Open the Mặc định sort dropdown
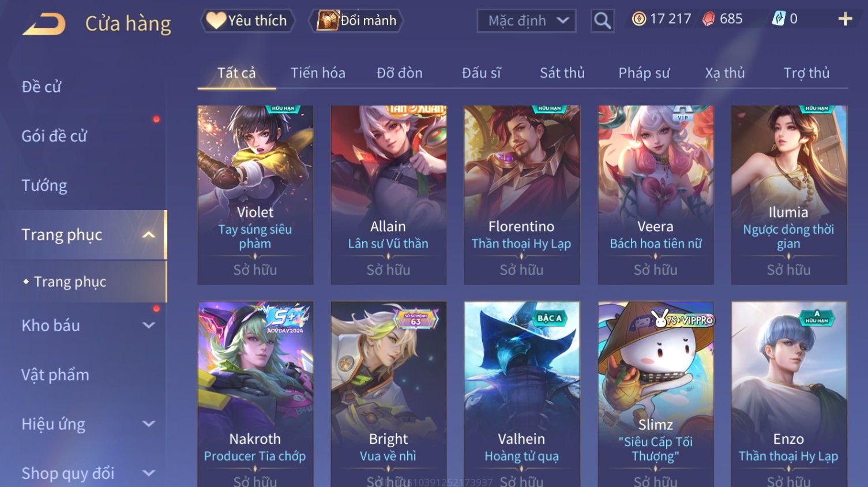Screen dimensions: 868x487 pyautogui.click(x=527, y=21)
